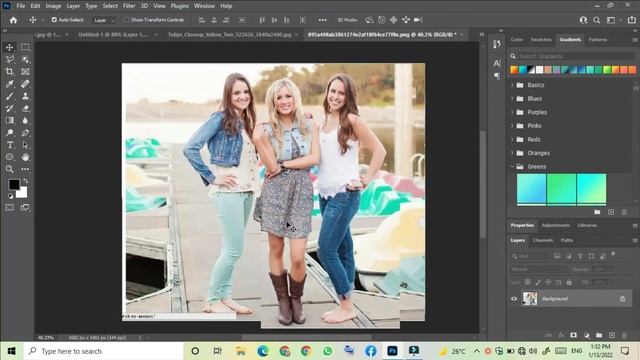Select the History Brush tool
640x360 pixels.
pos(9,109)
